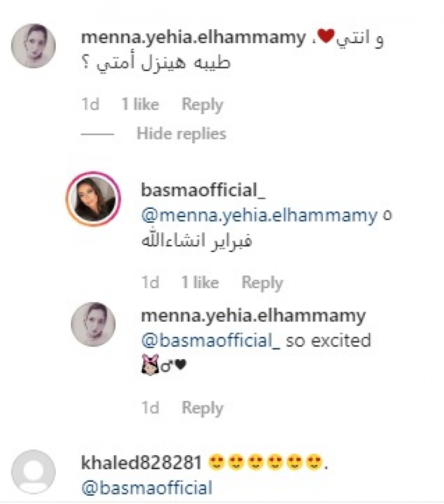Collapse thread with Hide replies

181,134
